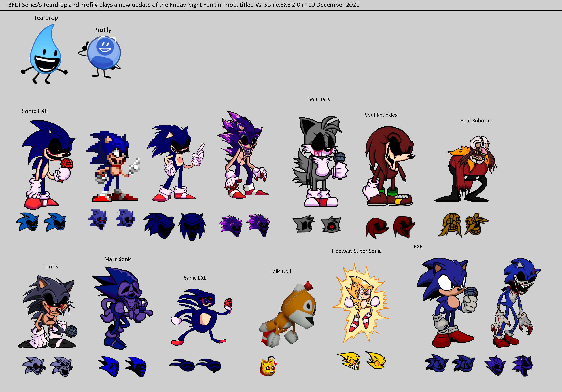Click the dark navy front-facing Sonic icon

[x=192, y=227]
